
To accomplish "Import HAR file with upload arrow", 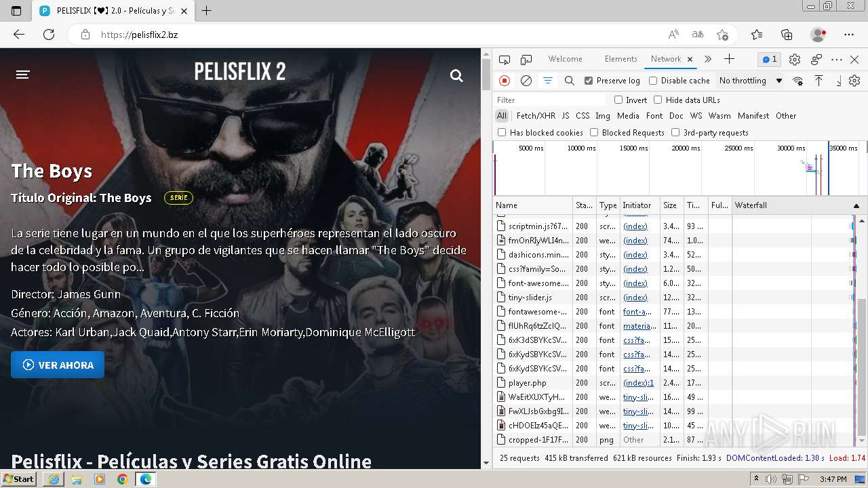I will click(818, 81).
